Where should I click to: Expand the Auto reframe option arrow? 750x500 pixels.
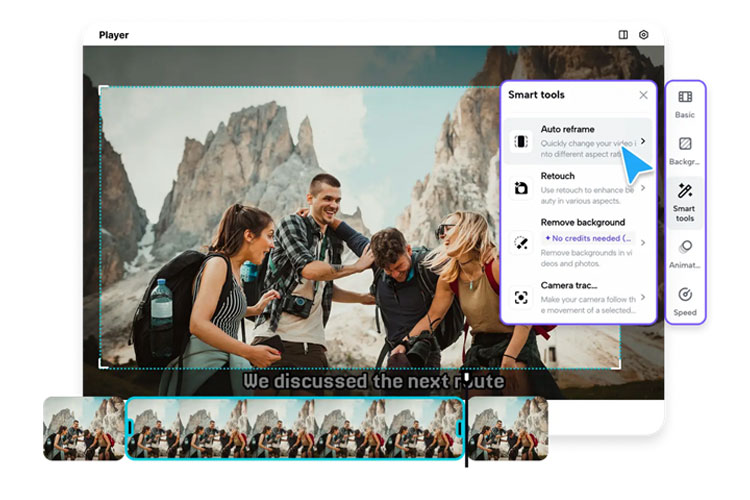[x=643, y=141]
